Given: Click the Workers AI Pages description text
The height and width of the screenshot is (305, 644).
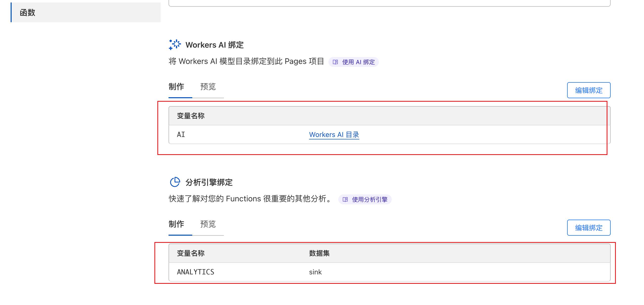Looking at the screenshot, I should click(246, 61).
